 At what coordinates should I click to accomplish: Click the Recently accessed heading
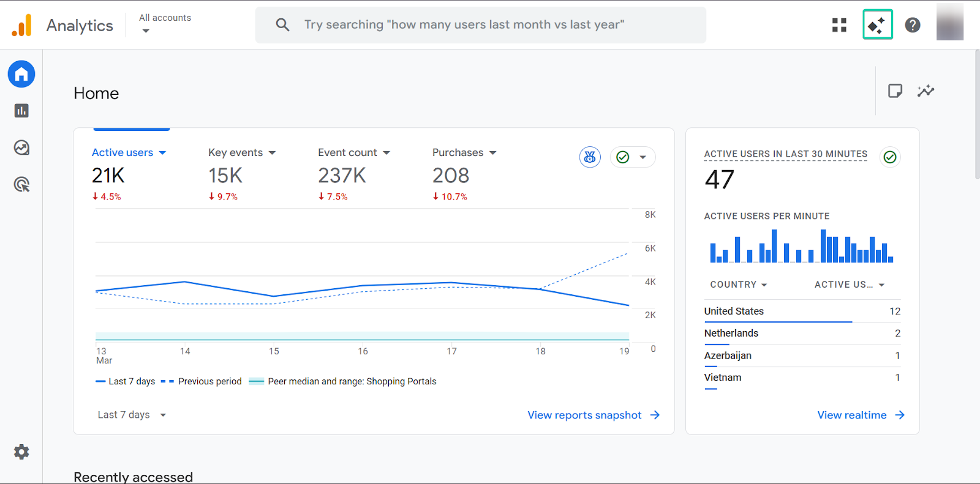pos(133,477)
